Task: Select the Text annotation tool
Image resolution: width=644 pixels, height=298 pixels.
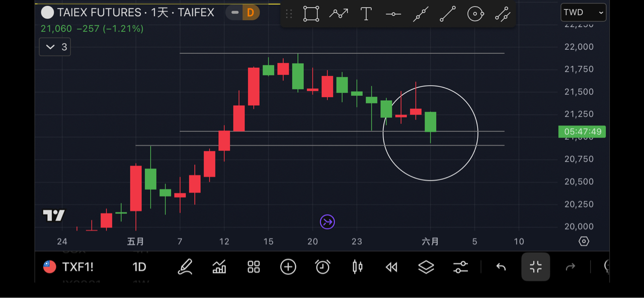Action: [x=366, y=14]
